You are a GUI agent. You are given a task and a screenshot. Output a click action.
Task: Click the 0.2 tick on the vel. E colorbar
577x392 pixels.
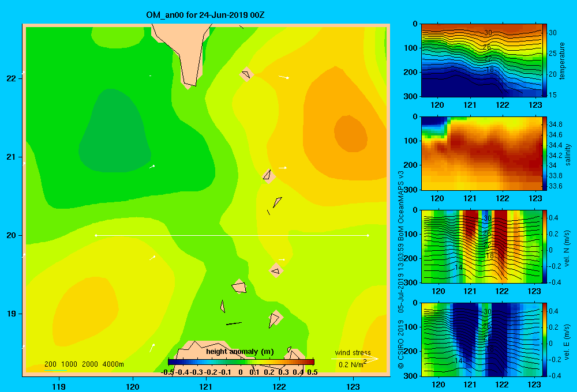553,327
